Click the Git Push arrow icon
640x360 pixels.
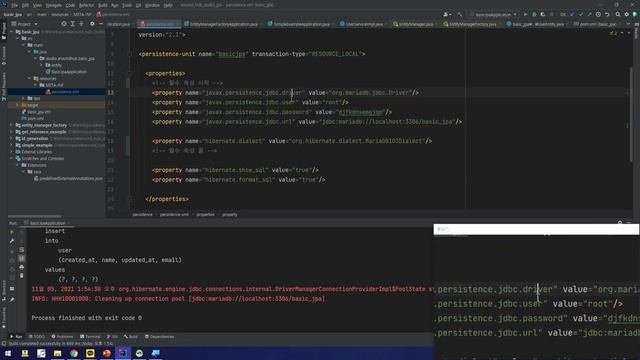tap(589, 14)
